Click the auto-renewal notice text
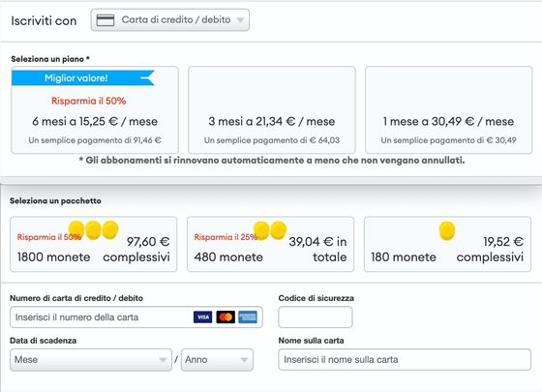Viewport: 542px width, 392px height. tap(272, 161)
